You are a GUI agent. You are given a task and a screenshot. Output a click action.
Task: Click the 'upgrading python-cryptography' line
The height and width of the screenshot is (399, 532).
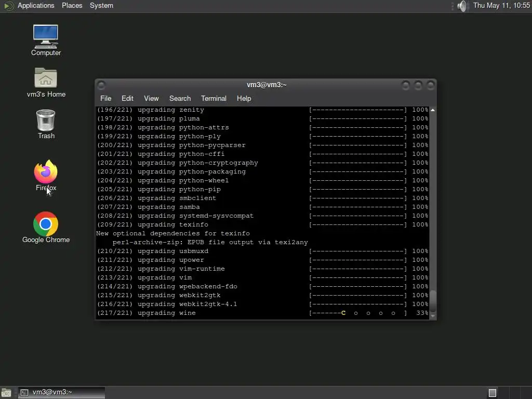262,163
